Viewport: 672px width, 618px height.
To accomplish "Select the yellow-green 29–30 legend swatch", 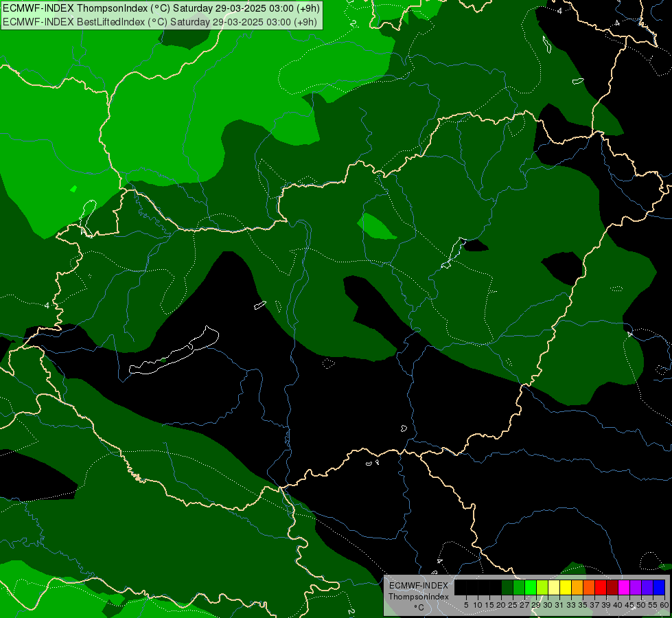I will (x=542, y=587).
